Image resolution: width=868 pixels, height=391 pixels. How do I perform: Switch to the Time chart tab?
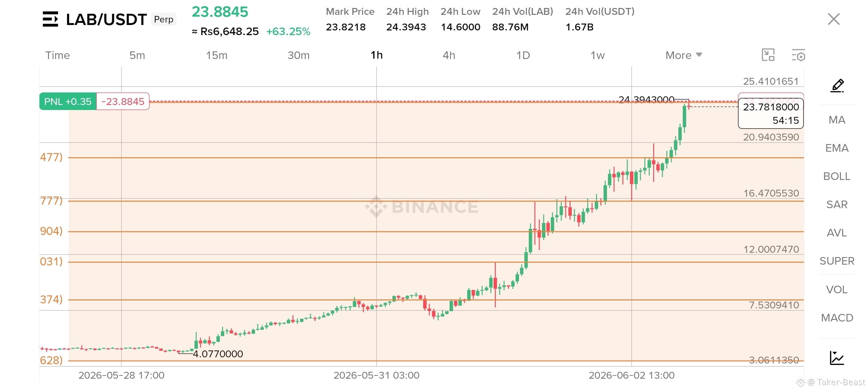(58, 55)
